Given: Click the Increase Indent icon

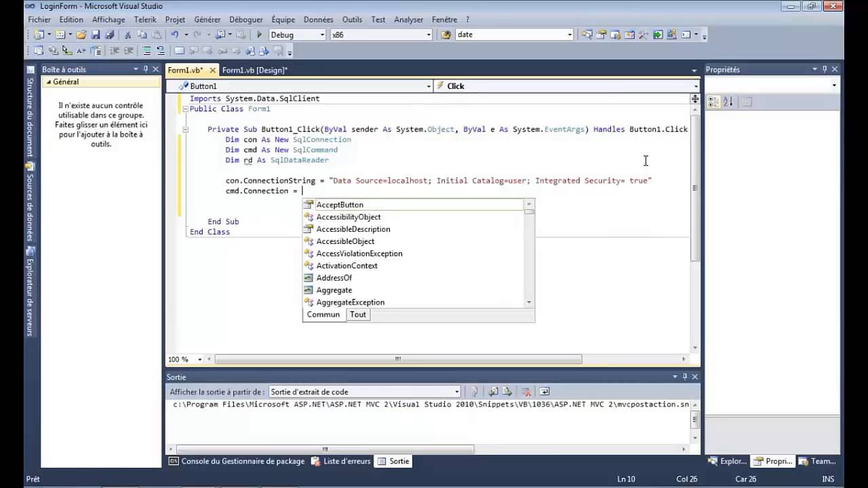Looking at the screenshot, I should pyautogui.click(x=129, y=51).
